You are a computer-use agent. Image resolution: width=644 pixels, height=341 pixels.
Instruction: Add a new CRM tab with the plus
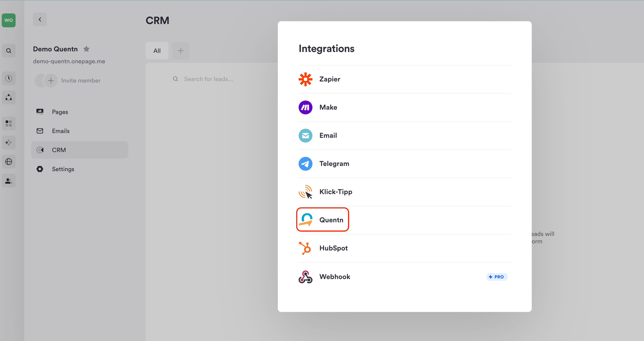pyautogui.click(x=181, y=51)
